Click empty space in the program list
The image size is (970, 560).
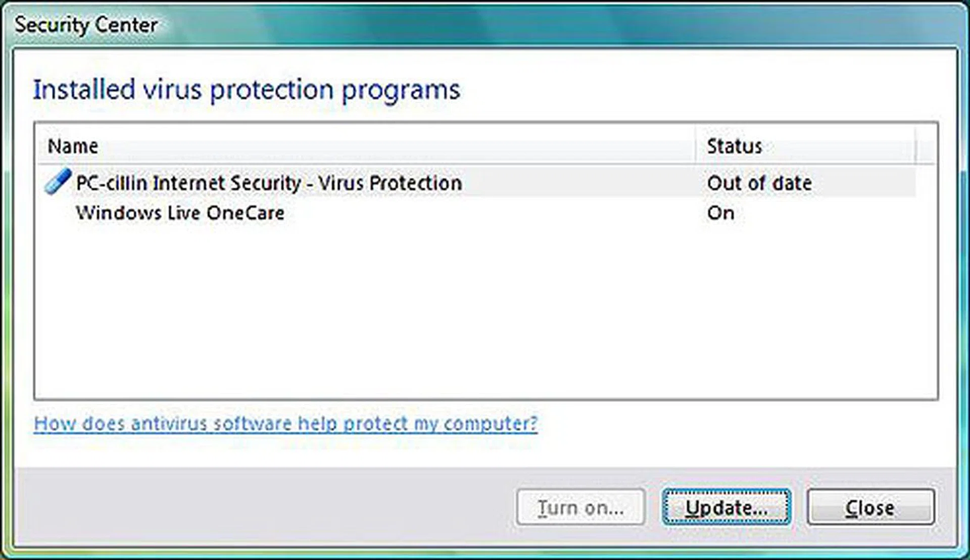[455, 313]
